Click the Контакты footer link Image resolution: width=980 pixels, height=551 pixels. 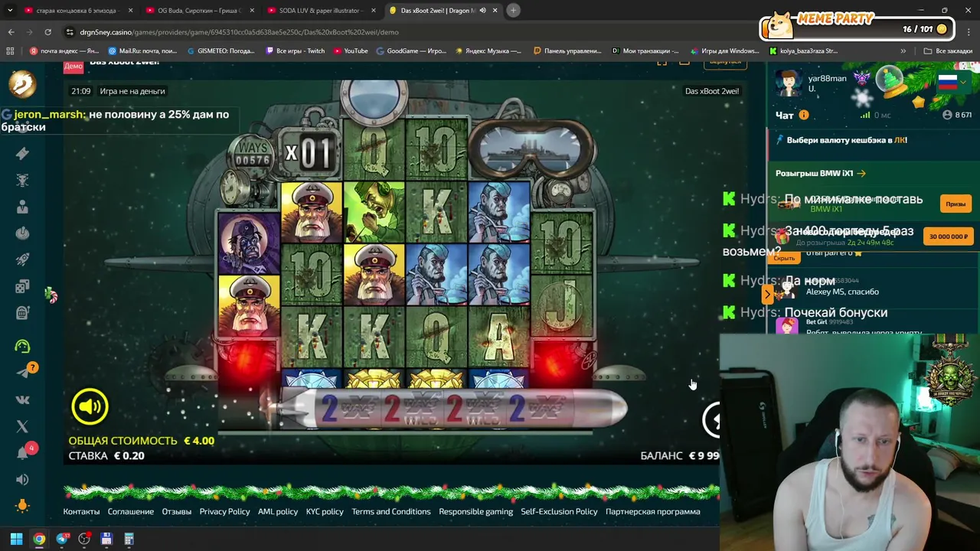(x=81, y=511)
